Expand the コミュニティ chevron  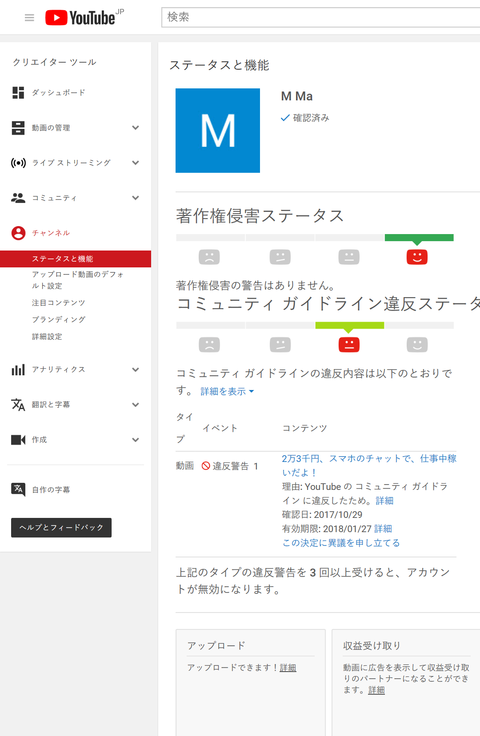pos(136,198)
